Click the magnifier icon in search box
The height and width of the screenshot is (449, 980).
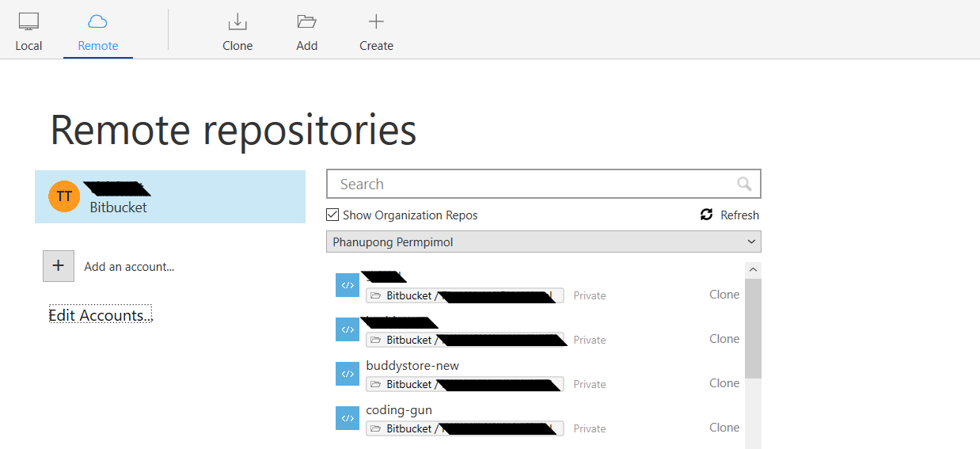[744, 184]
